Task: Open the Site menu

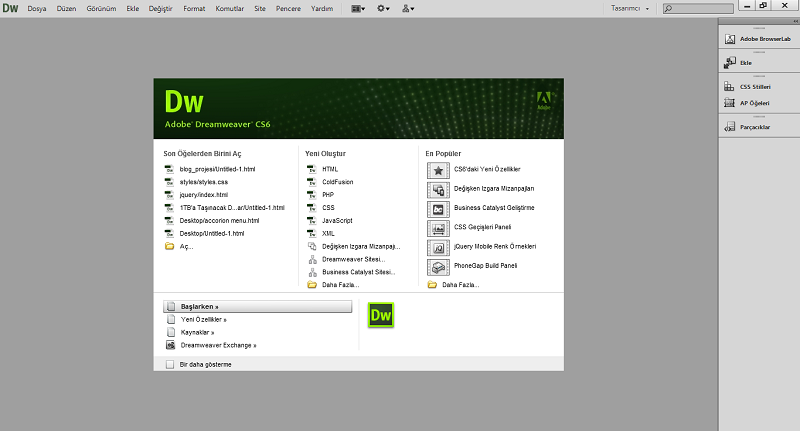Action: 260,9
